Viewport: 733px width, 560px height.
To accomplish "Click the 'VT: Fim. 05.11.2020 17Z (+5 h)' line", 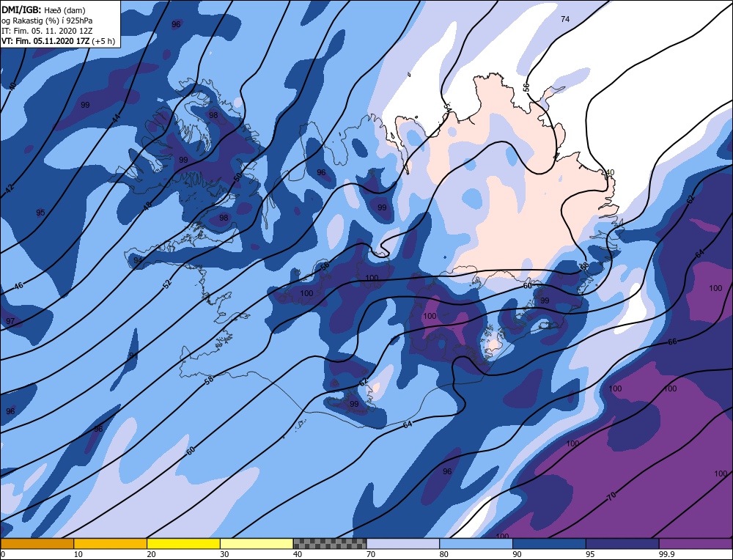I will (x=58, y=40).
